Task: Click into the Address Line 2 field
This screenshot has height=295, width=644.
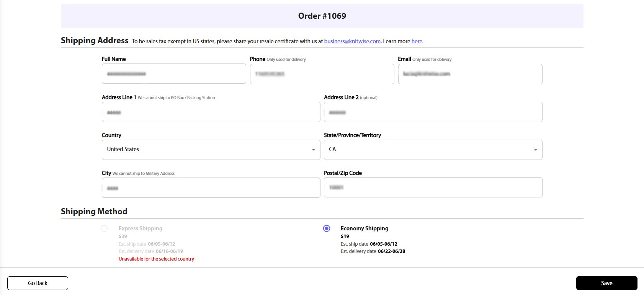Action: [x=433, y=112]
